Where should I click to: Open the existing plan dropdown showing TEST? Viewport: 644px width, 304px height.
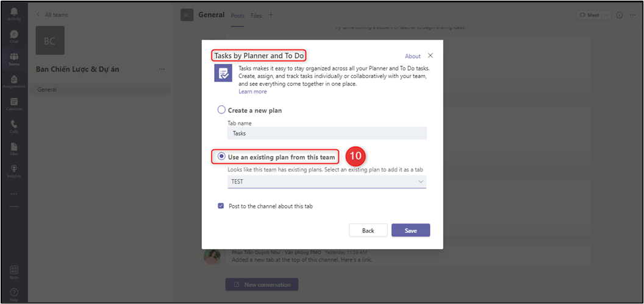click(x=327, y=182)
